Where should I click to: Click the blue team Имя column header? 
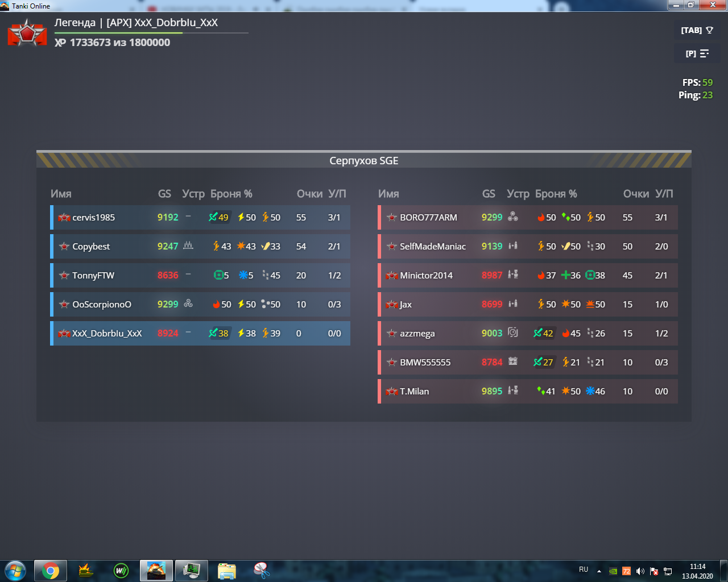61,194
